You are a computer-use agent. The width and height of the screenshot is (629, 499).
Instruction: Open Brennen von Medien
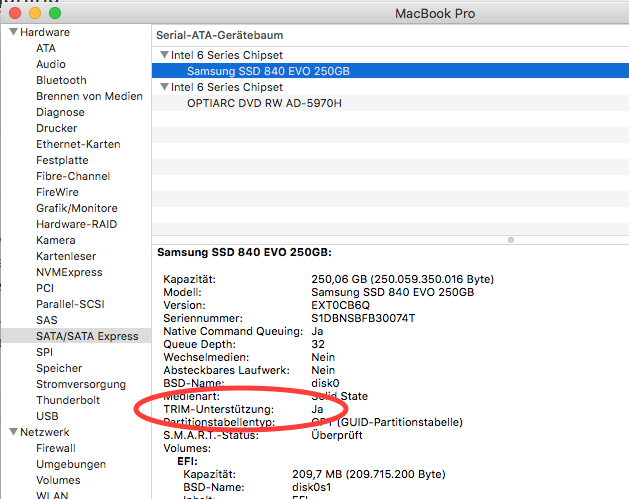point(89,96)
